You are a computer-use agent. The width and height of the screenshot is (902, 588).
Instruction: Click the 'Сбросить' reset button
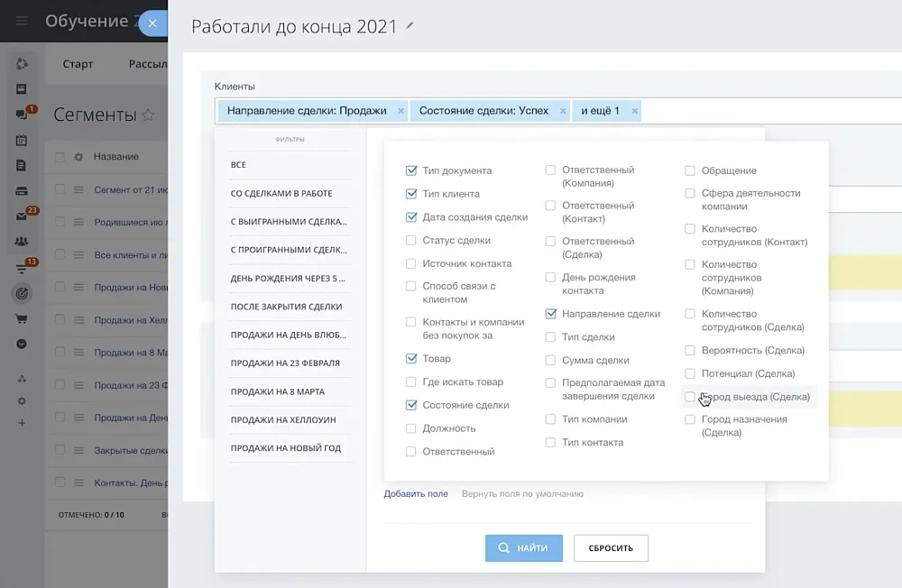(611, 548)
